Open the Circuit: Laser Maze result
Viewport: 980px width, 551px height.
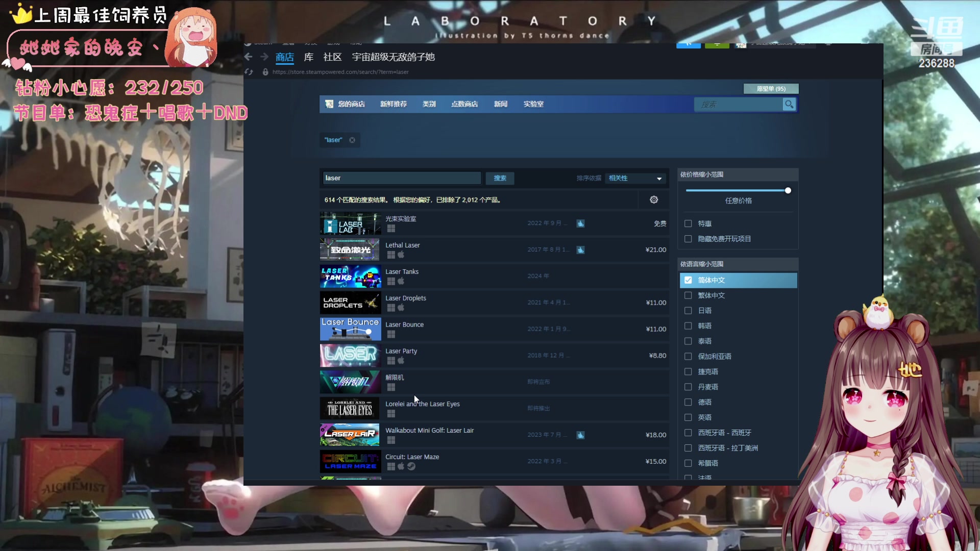click(x=494, y=461)
